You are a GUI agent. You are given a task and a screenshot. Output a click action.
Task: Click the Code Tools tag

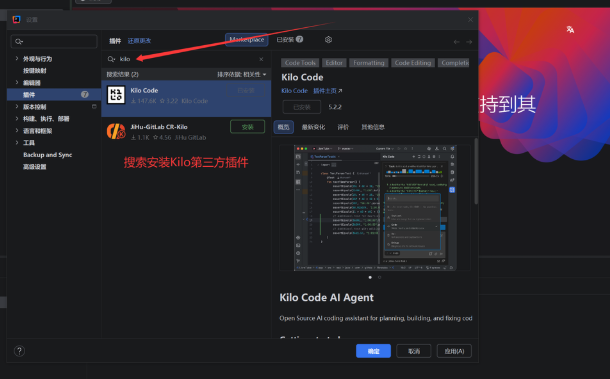tap(300, 63)
